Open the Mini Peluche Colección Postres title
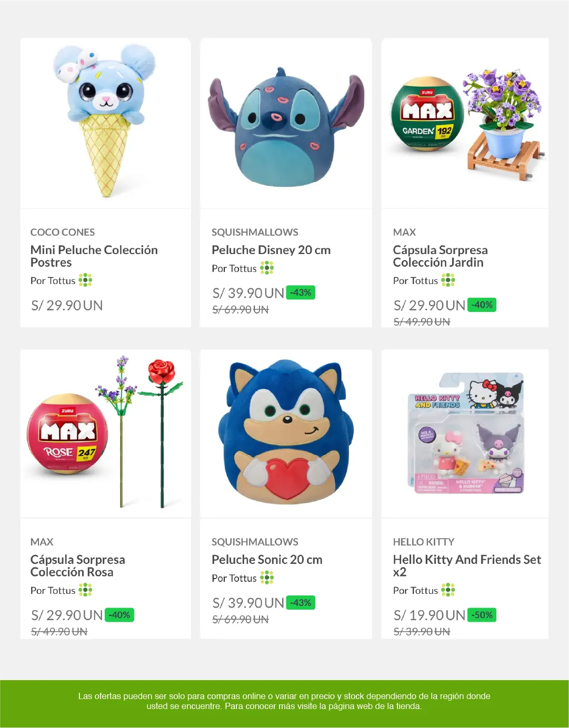Image resolution: width=569 pixels, height=728 pixels. [94, 256]
